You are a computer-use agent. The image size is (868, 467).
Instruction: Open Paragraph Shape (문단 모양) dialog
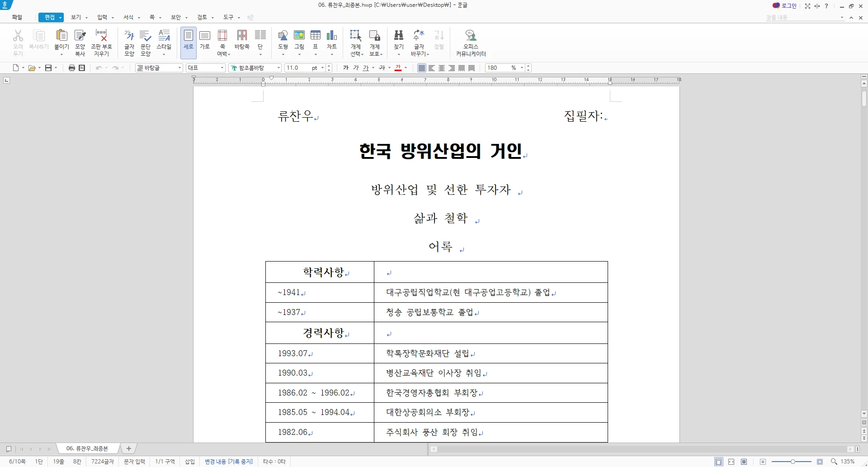click(146, 43)
